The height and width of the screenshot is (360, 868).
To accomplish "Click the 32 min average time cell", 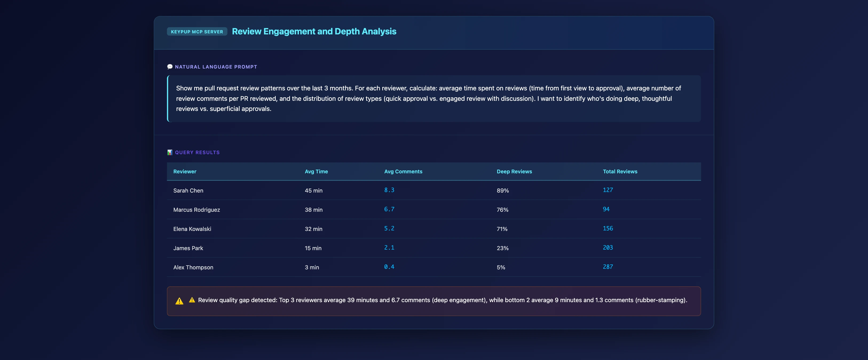I will (314, 229).
